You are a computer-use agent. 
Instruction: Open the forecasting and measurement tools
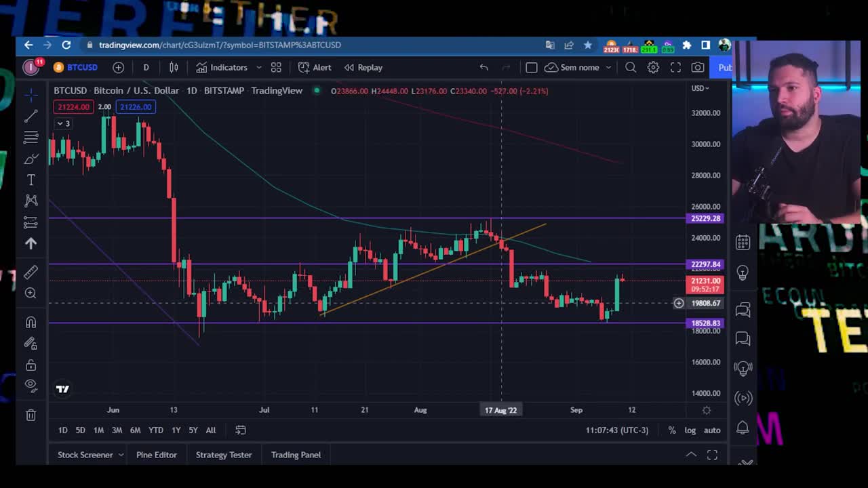point(31,222)
